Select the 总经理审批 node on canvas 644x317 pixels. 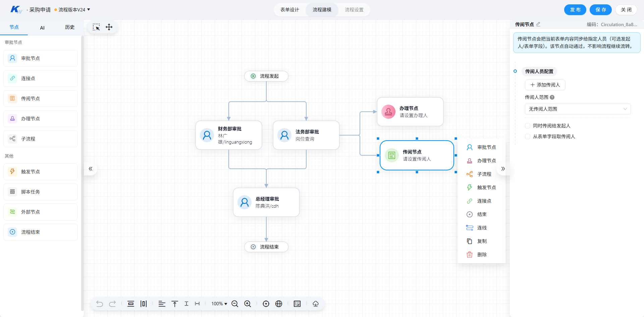[266, 202]
